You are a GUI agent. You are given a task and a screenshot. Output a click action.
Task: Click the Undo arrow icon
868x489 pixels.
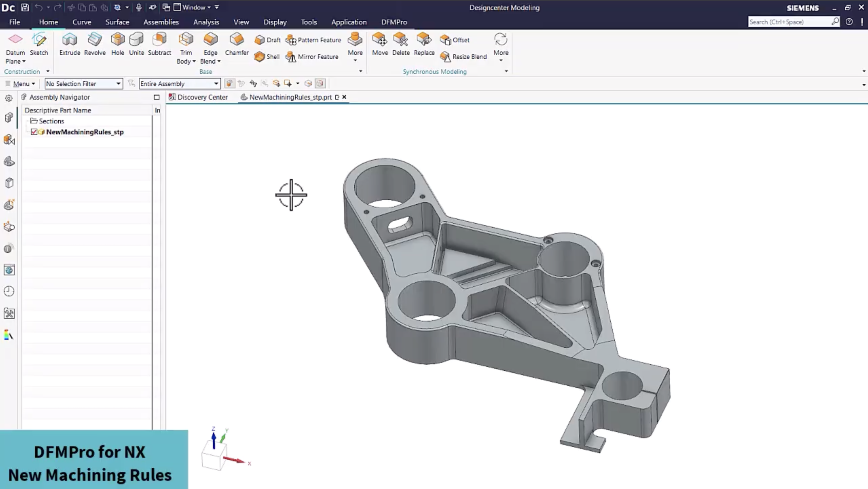(39, 7)
